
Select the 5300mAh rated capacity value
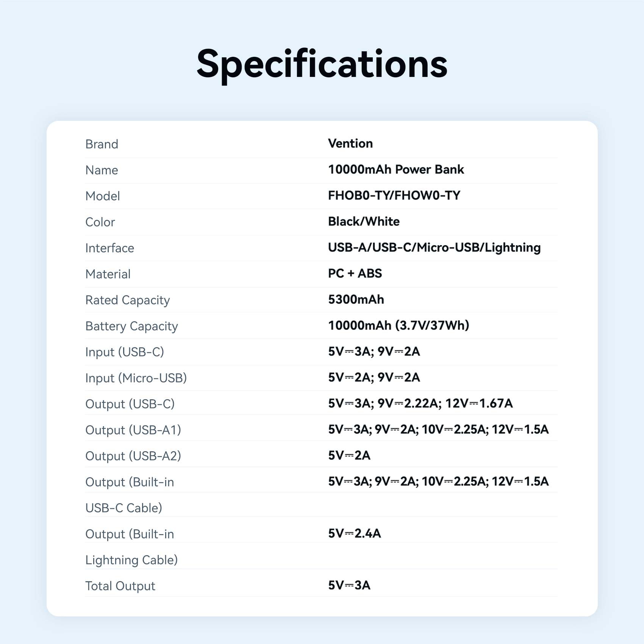click(x=356, y=300)
